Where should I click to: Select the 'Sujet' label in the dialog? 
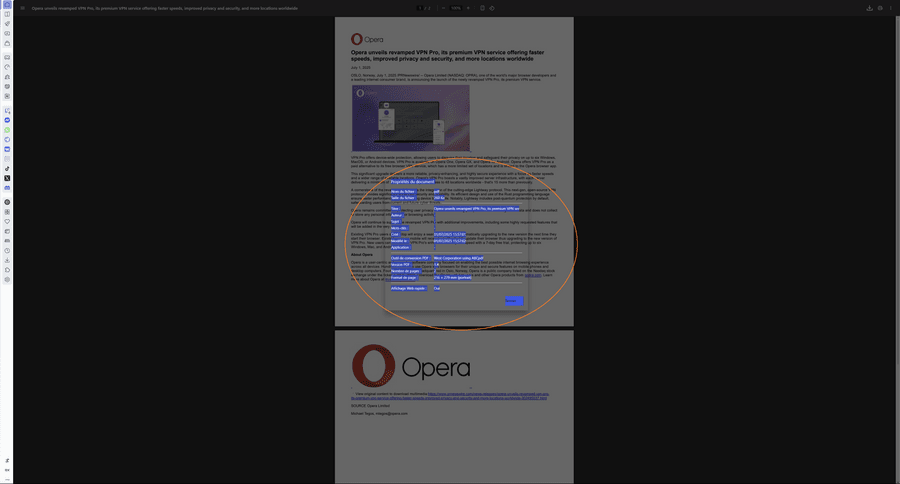(x=395, y=222)
